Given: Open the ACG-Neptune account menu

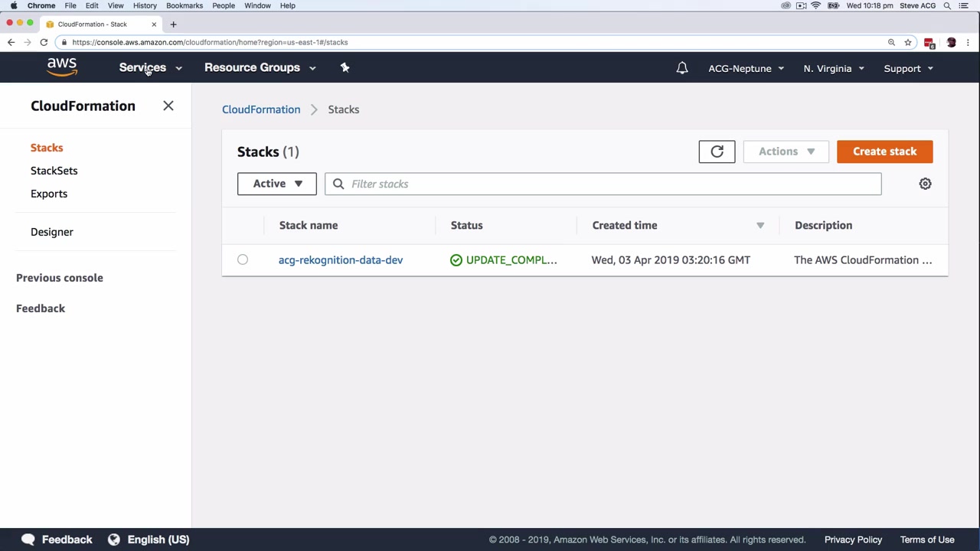Looking at the screenshot, I should pos(746,68).
